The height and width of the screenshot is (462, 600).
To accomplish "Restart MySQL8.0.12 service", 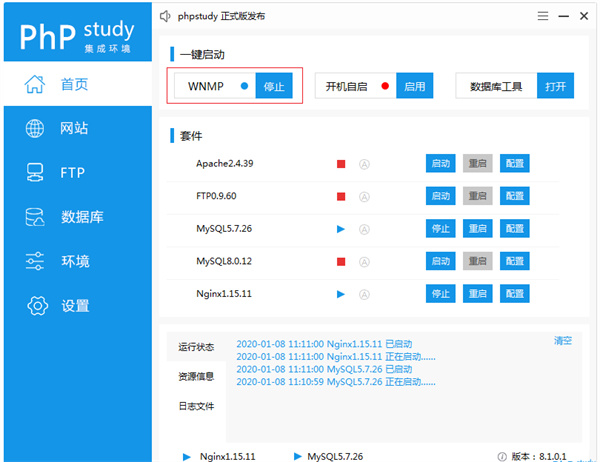I will point(478,261).
